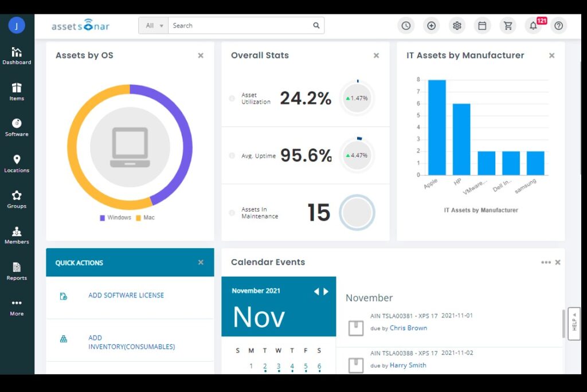
Task: Select November 6 in calendar
Action: coord(319,366)
